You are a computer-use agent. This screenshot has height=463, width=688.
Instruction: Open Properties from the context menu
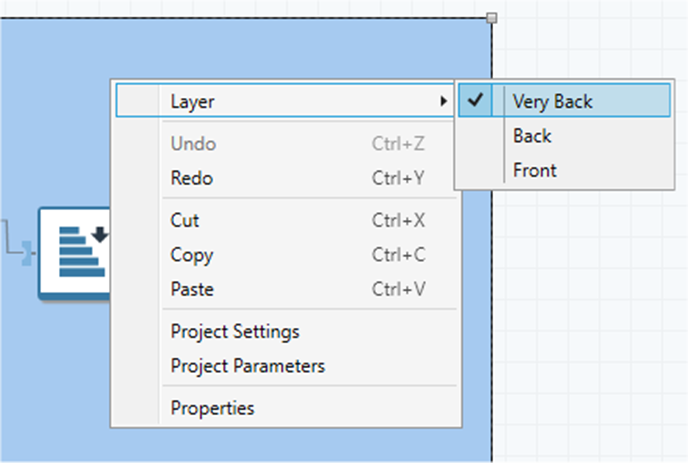[x=212, y=408]
